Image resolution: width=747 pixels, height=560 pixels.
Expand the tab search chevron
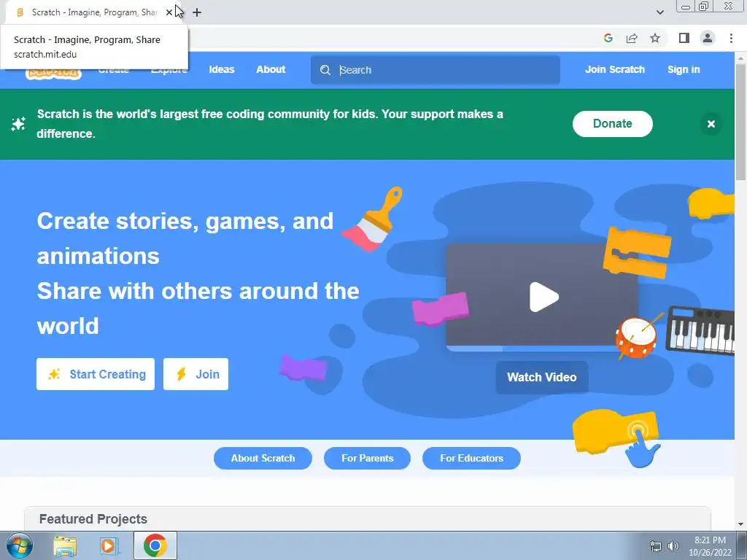pyautogui.click(x=659, y=12)
